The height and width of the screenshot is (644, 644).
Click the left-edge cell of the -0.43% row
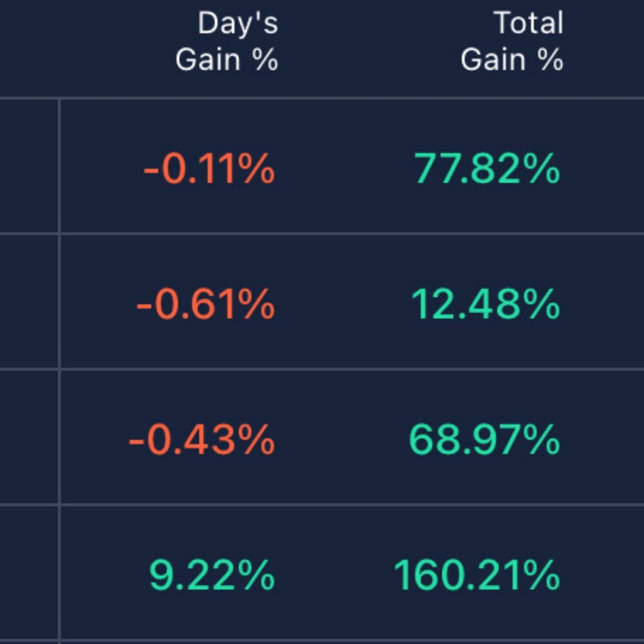29,437
